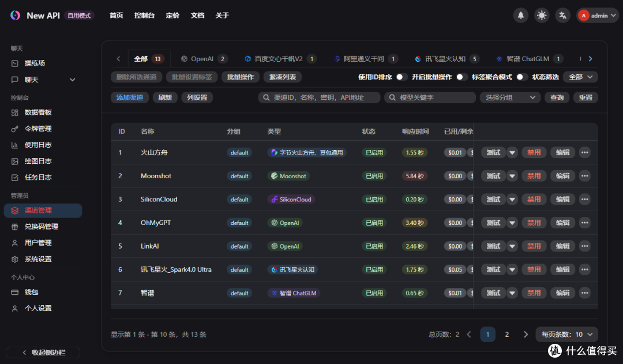Toggle 标签聚合模式 switch
Viewport: 623px width, 364px height.
pos(521,77)
